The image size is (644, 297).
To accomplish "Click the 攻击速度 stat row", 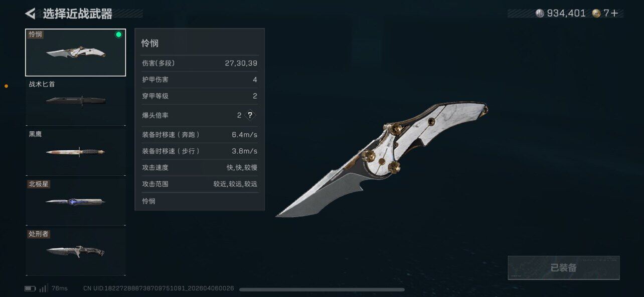I will tap(200, 167).
